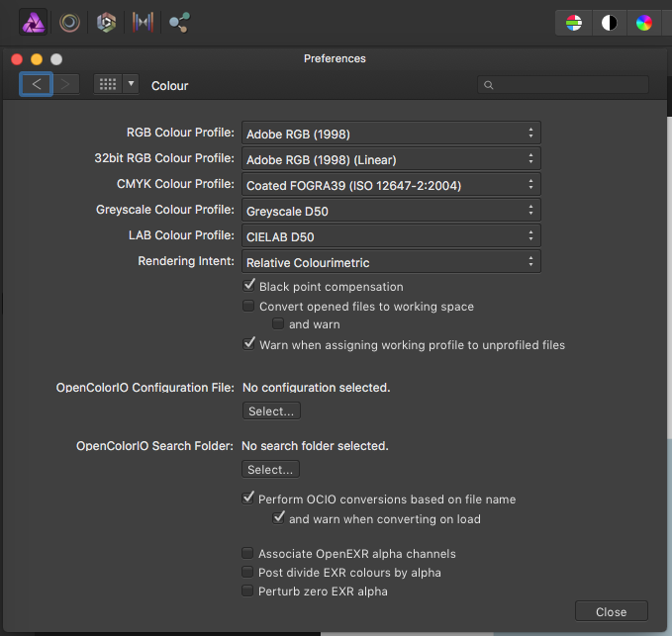Go back in Preferences navigation
Screen dimensions: 672x636
(x=36, y=84)
